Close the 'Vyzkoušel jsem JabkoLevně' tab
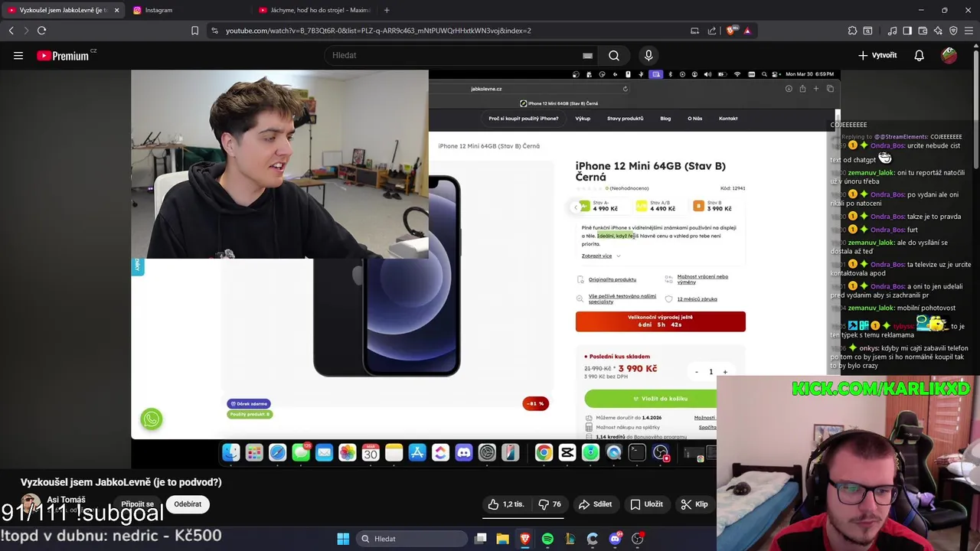The image size is (980, 551). coord(116,10)
